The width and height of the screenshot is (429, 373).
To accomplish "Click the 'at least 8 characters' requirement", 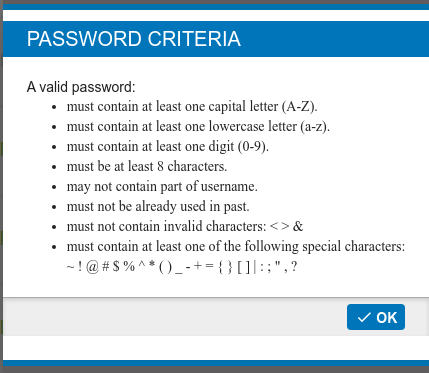I will (147, 166).
